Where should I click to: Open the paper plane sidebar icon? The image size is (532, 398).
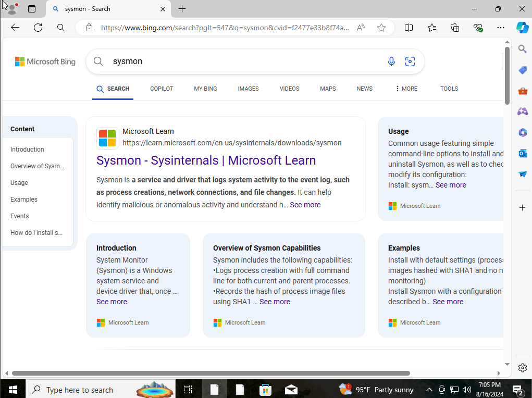coord(523,174)
